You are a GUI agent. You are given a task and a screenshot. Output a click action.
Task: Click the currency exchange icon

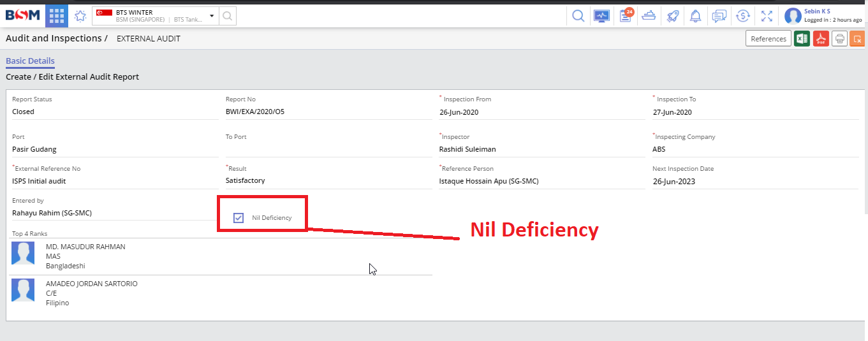[743, 16]
